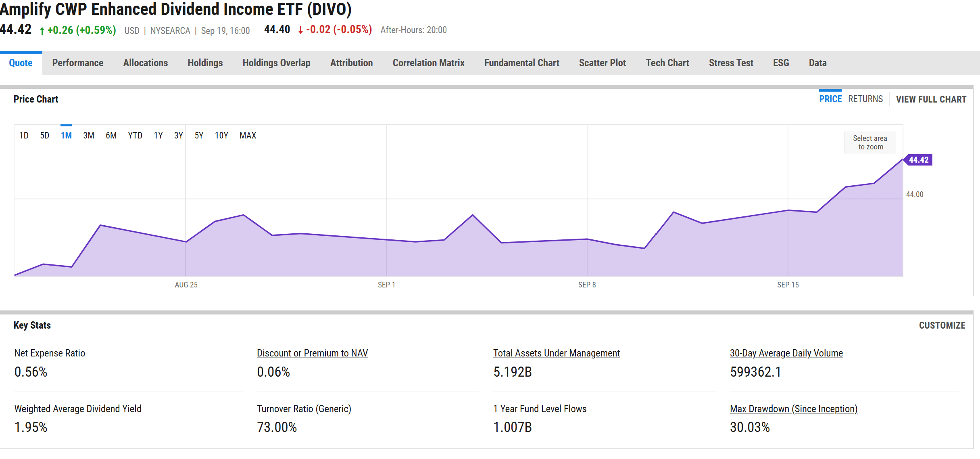Switch to the ESG tab
The height and width of the screenshot is (459, 980).
click(780, 63)
